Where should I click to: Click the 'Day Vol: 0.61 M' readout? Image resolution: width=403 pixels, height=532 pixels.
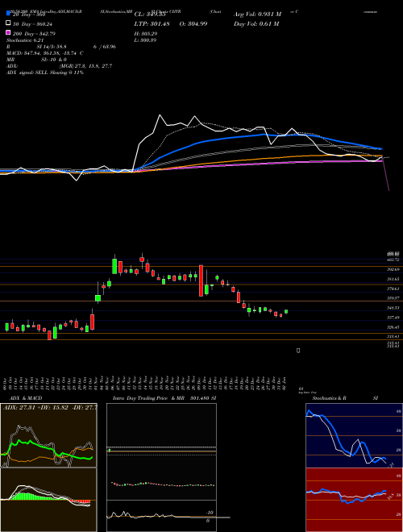point(256,23)
